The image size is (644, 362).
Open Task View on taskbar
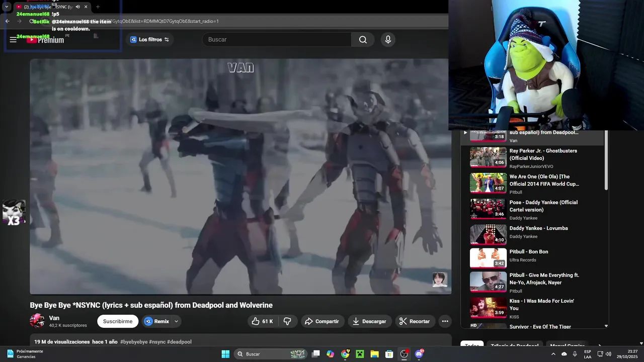(315, 354)
